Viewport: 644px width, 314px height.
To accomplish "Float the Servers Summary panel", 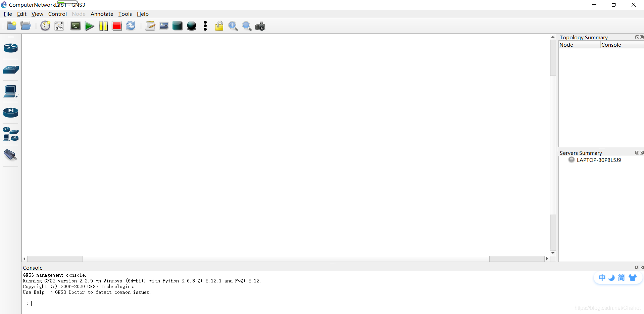I will 637,153.
